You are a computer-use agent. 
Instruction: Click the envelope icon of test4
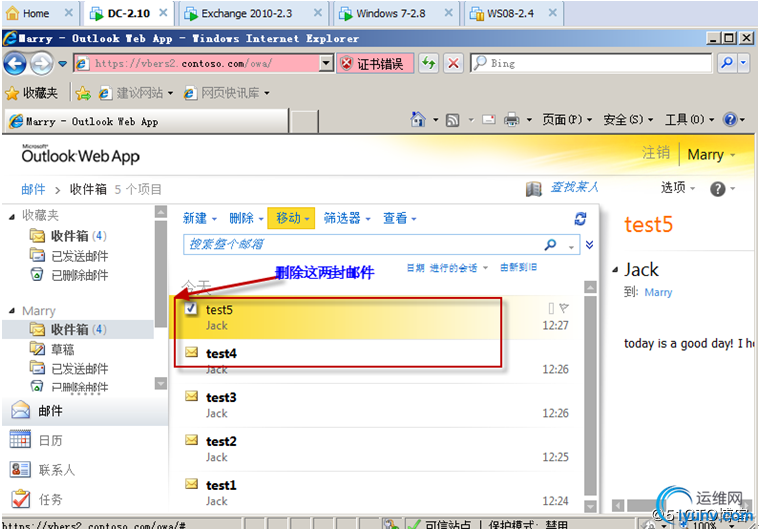tap(192, 352)
